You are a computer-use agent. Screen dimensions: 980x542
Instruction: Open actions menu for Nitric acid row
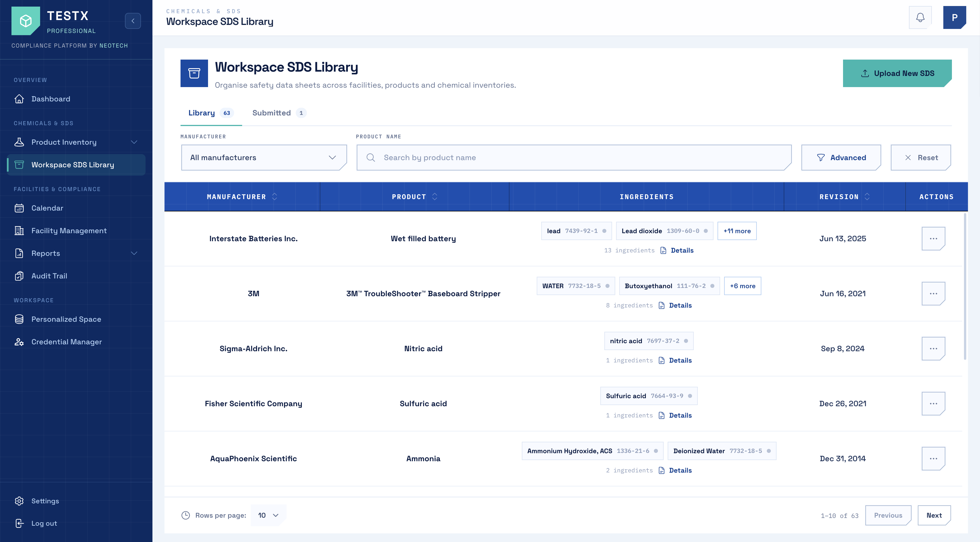(x=933, y=349)
